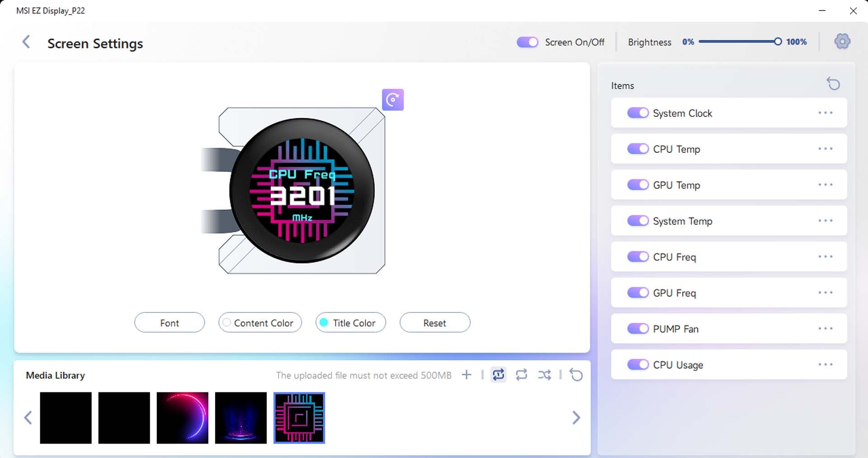868x458 pixels.
Task: Toggle the PUMP Fan switch
Action: click(x=638, y=329)
